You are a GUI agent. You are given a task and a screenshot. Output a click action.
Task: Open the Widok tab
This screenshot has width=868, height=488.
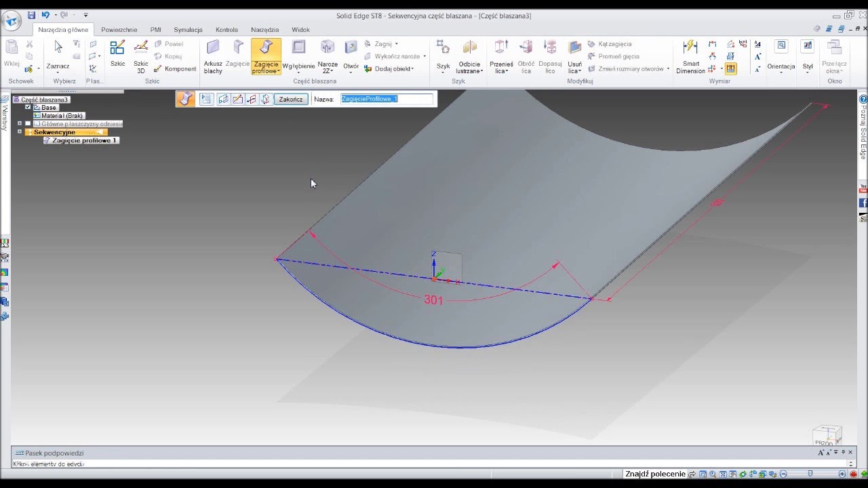(300, 30)
